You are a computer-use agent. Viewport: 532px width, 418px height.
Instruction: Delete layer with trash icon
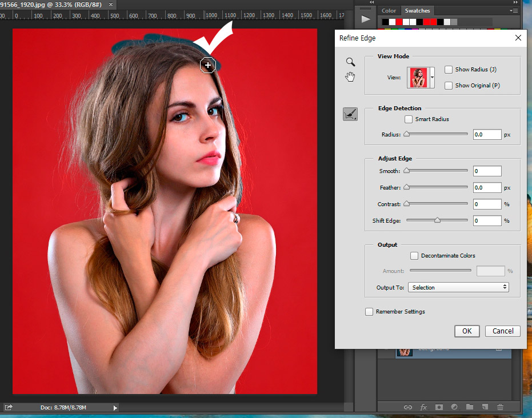coord(500,407)
